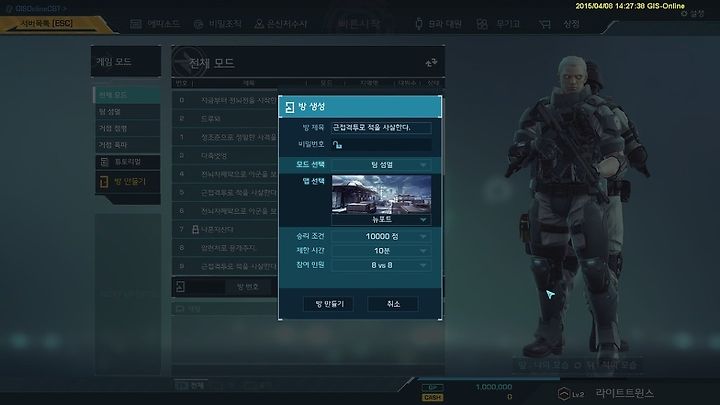Select 앞 나의 모습 front view option
The height and width of the screenshot is (405, 720).
click(544, 365)
